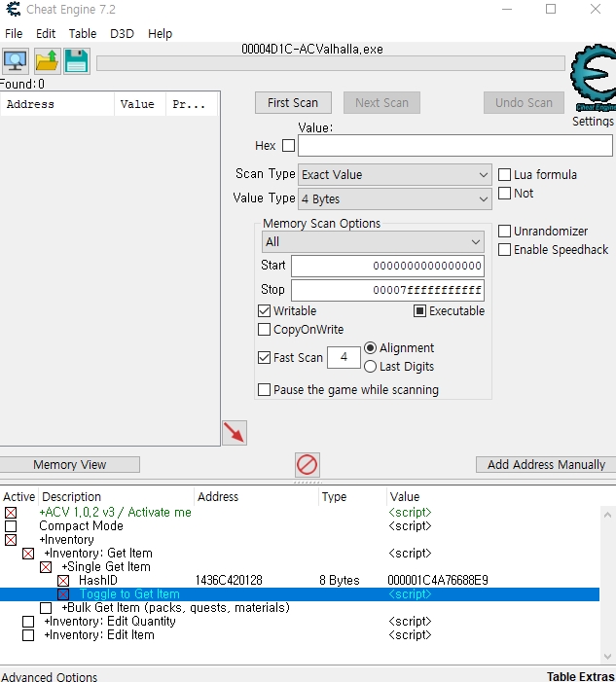The image size is (616, 682).
Task: Open Value Type dropdown
Action: [394, 198]
